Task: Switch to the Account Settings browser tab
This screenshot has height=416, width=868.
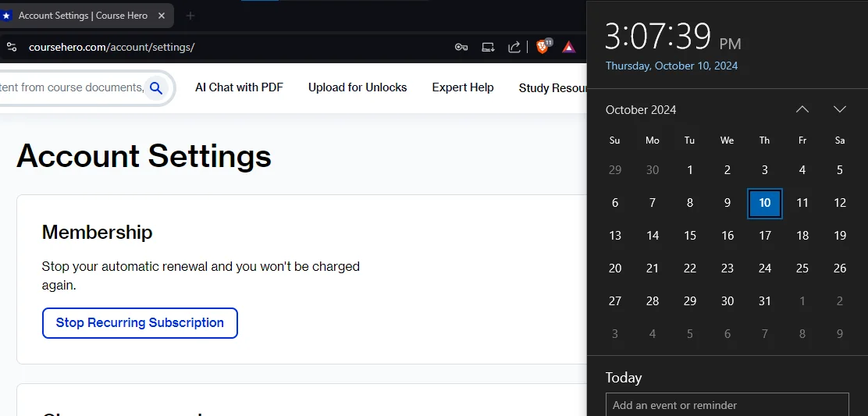Action: coord(83,16)
